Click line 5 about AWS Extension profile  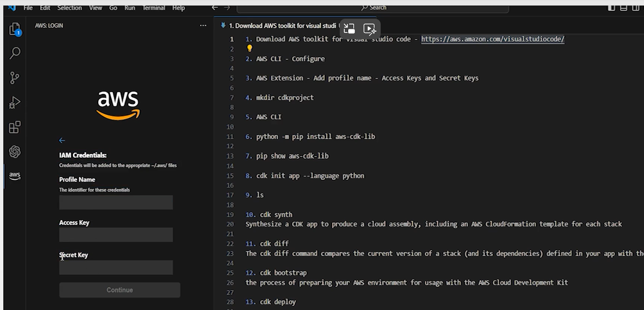click(x=362, y=78)
